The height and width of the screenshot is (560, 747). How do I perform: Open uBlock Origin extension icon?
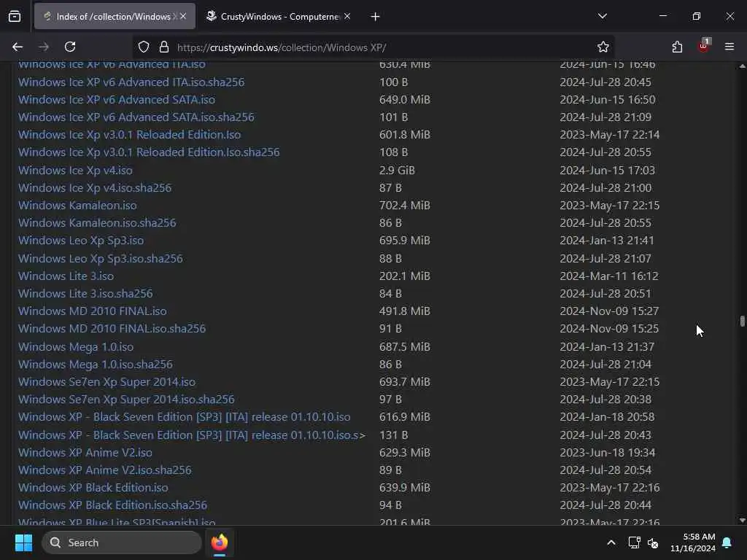[704, 46]
